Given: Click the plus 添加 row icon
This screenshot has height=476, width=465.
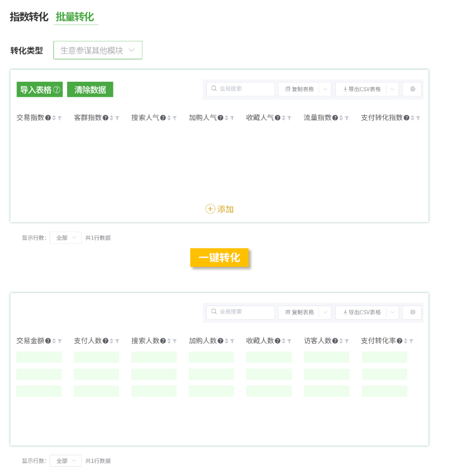Looking at the screenshot, I should pyautogui.click(x=210, y=209).
